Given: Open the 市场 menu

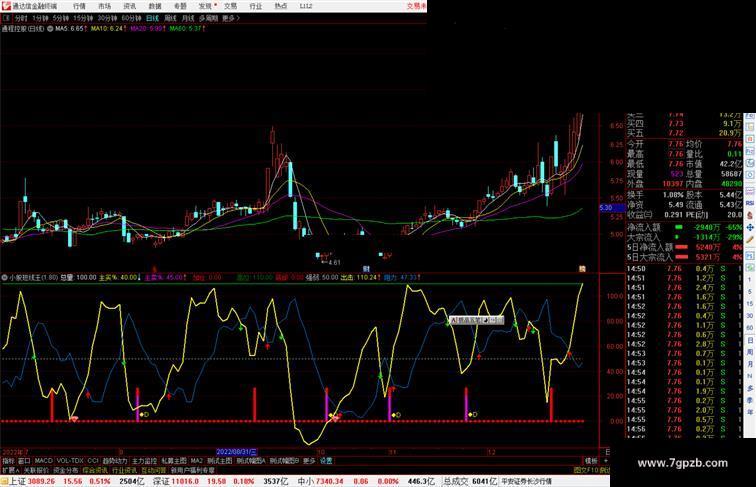Looking at the screenshot, I should coord(104,6).
